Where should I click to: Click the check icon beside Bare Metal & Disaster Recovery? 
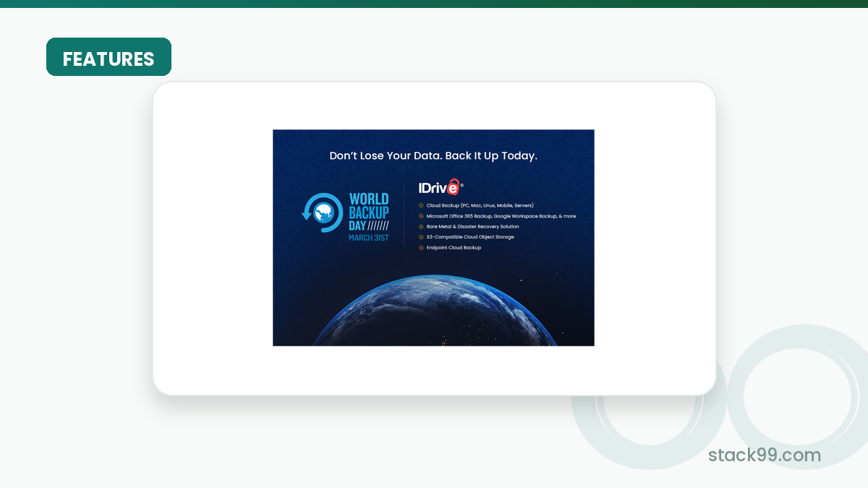coord(421,226)
